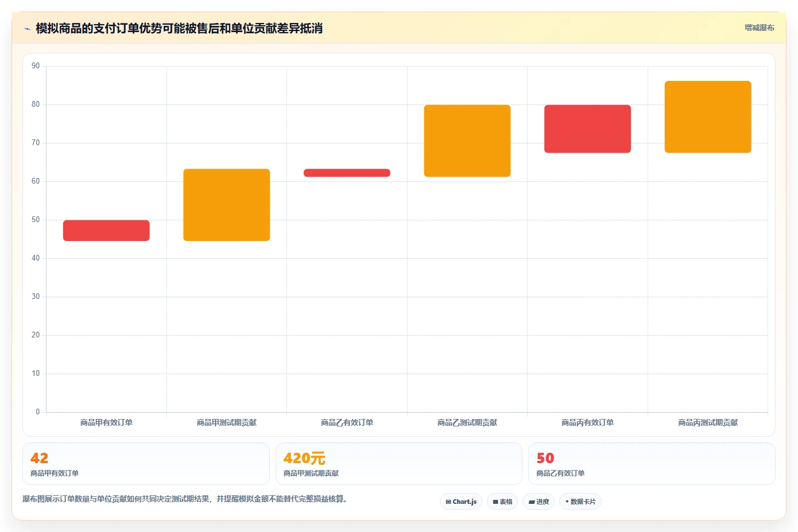This screenshot has width=798, height=532.
Task: Click the footer description starting 瀑布图展示订单数量
Action: pos(185,499)
